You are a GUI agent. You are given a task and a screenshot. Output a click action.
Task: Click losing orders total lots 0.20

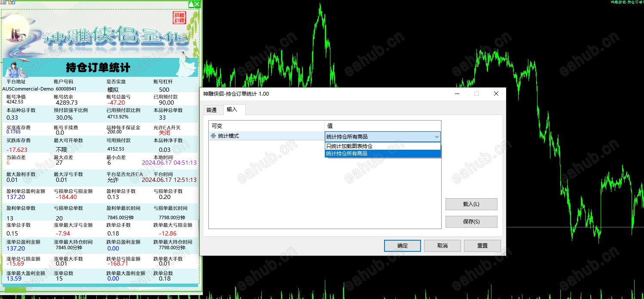(165, 197)
